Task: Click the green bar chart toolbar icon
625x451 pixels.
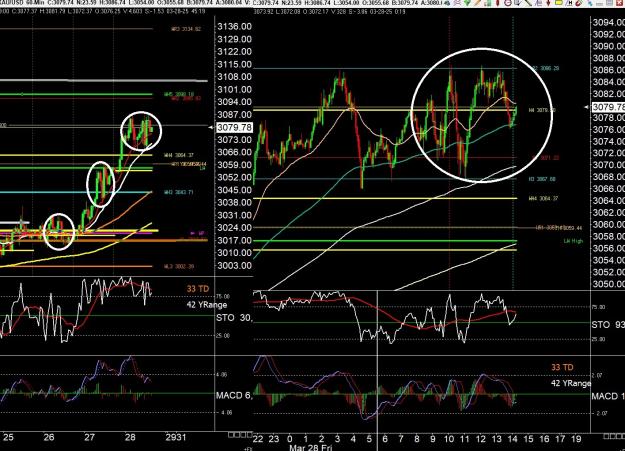Action: [x=487, y=3]
